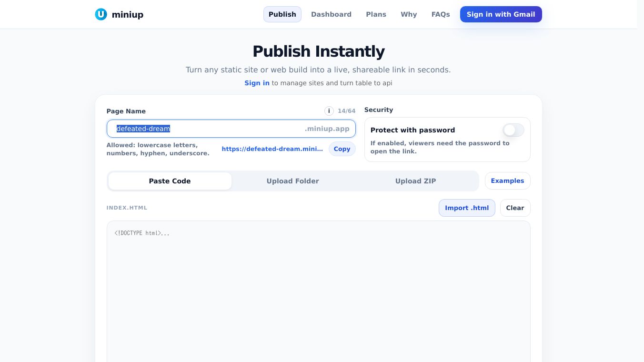Click the miniup logo icon

pos(101,14)
